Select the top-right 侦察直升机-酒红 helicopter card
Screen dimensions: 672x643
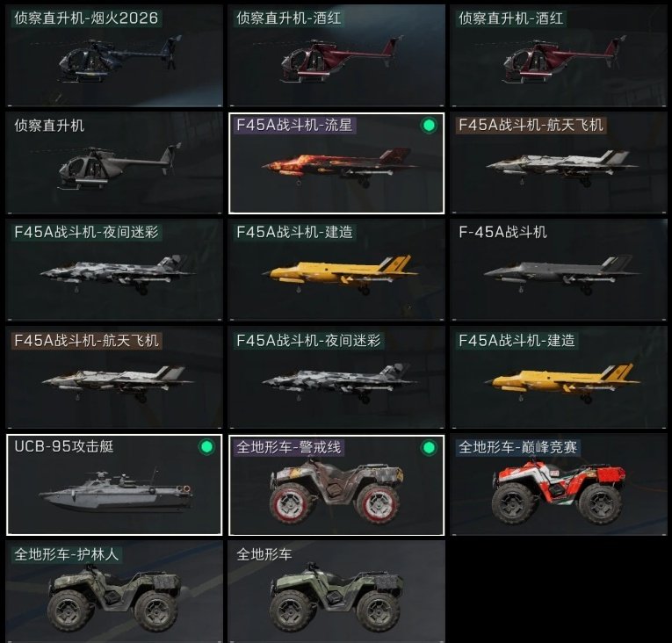tap(559, 55)
